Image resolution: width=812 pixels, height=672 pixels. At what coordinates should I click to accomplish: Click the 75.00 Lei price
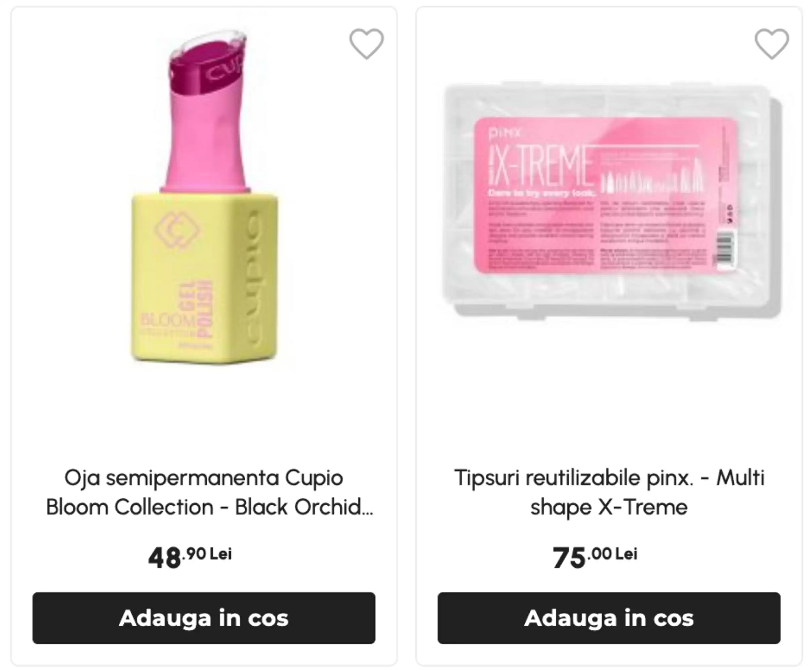tap(595, 557)
